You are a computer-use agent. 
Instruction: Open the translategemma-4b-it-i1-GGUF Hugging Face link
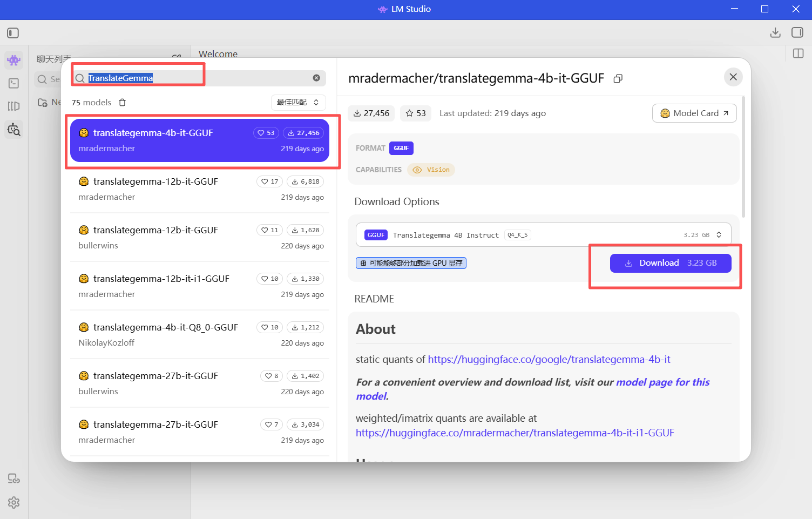pos(515,433)
